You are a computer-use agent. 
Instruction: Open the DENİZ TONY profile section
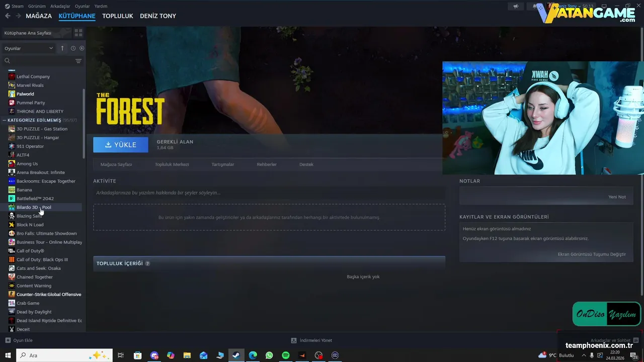click(158, 16)
